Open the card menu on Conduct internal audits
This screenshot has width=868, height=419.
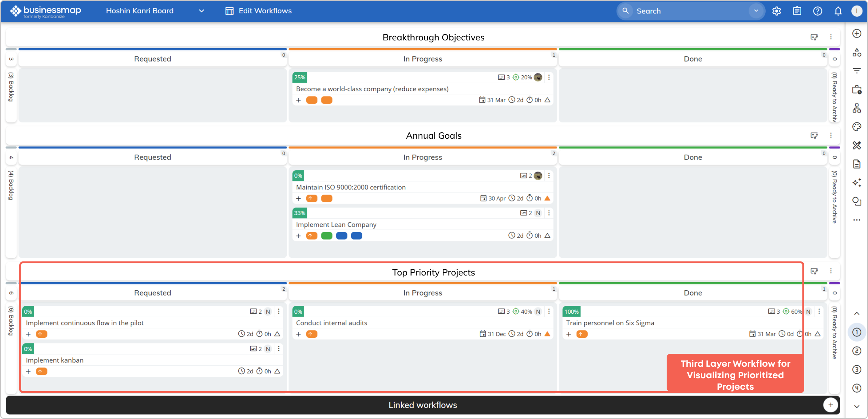[549, 311]
